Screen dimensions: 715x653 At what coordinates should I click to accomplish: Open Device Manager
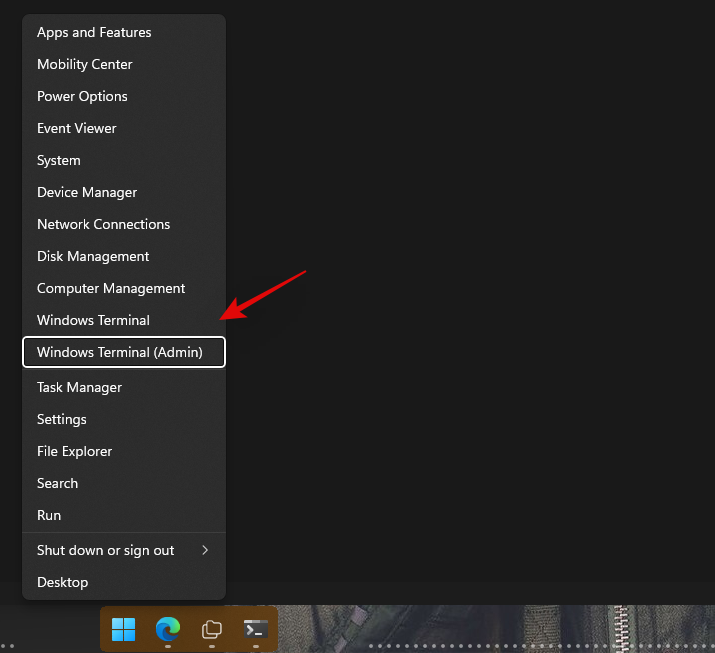pos(87,192)
